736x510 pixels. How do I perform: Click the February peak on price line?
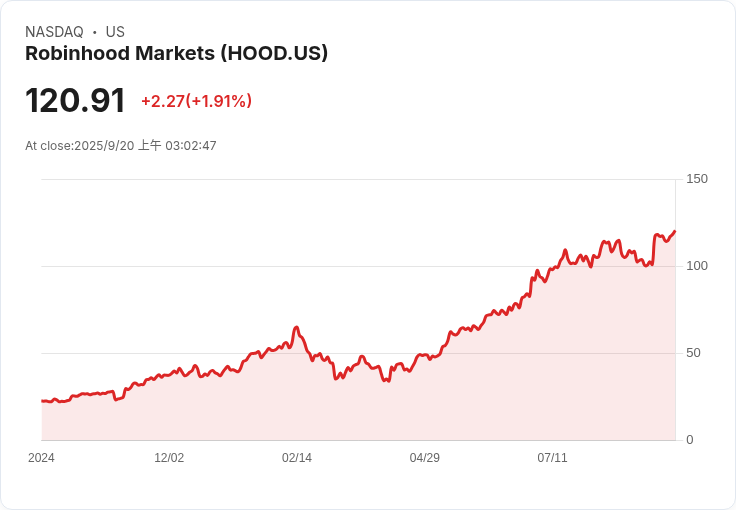tap(296, 327)
